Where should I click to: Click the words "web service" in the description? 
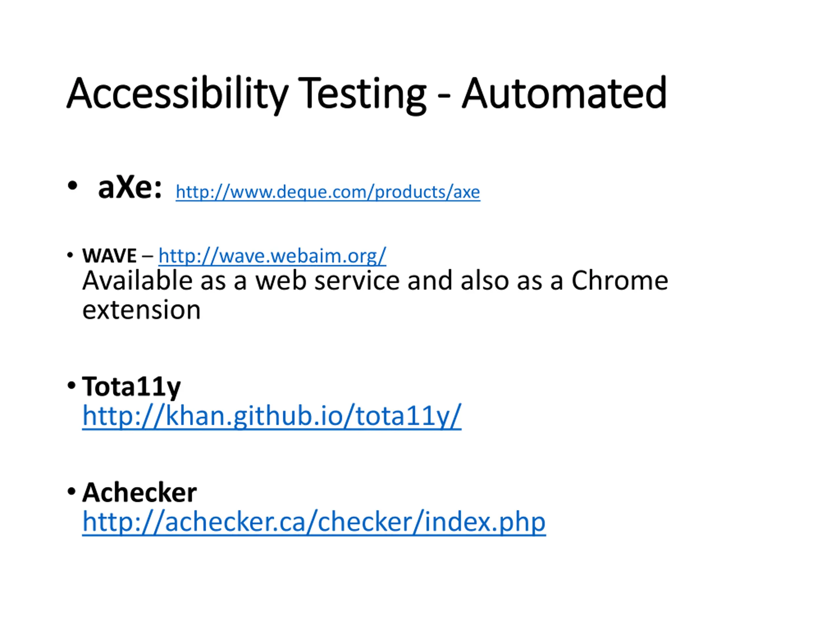[x=327, y=281]
